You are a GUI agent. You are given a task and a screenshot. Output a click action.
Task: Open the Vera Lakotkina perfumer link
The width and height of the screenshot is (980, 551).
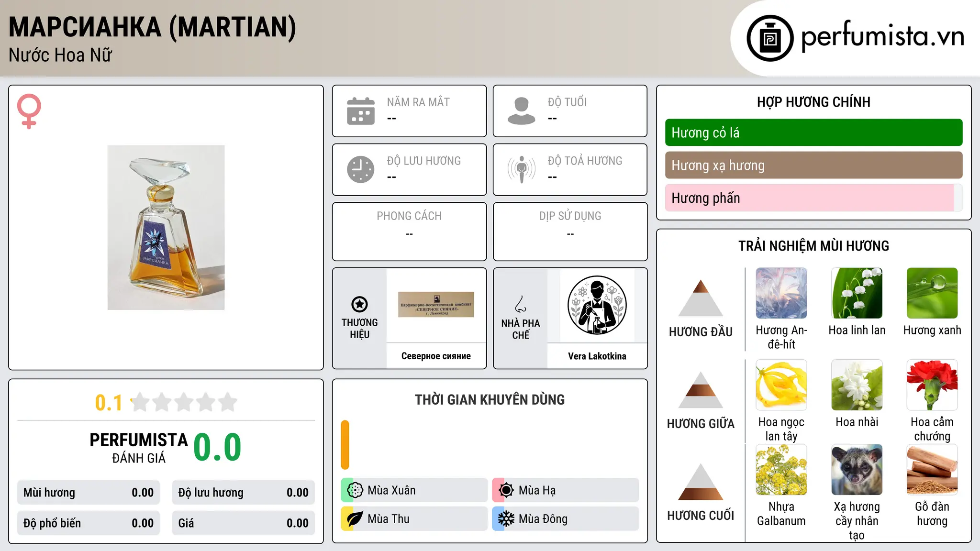[597, 356]
